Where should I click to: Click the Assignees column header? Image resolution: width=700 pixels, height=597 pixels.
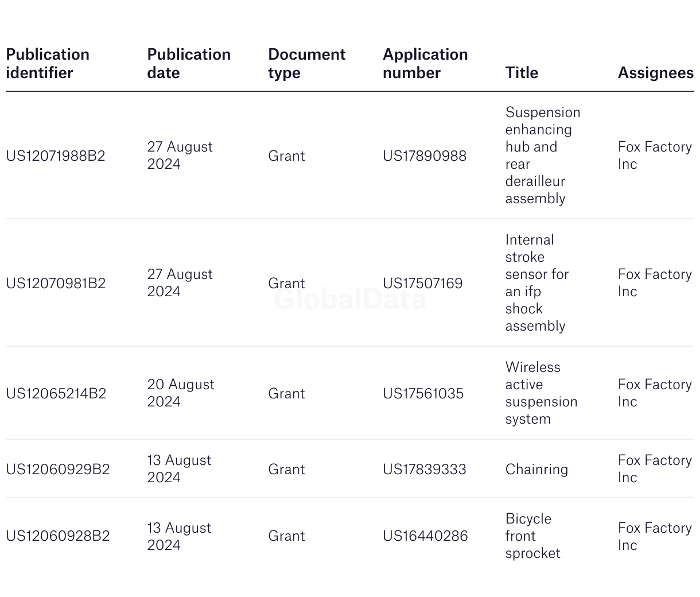coord(655,73)
